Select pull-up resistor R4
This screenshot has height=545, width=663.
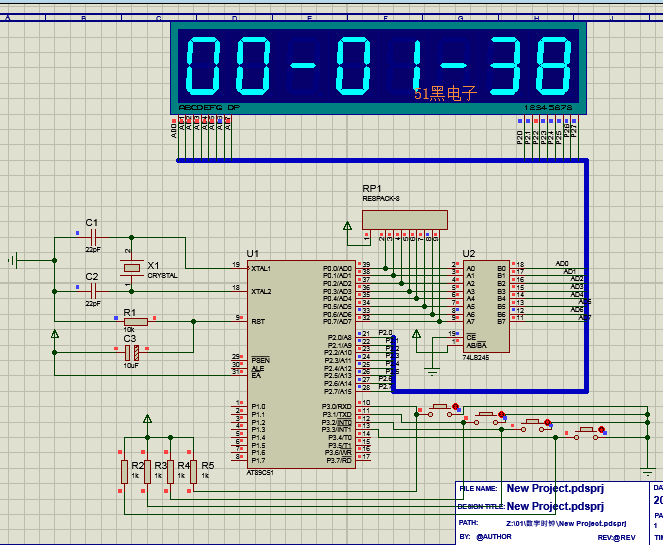[170, 472]
